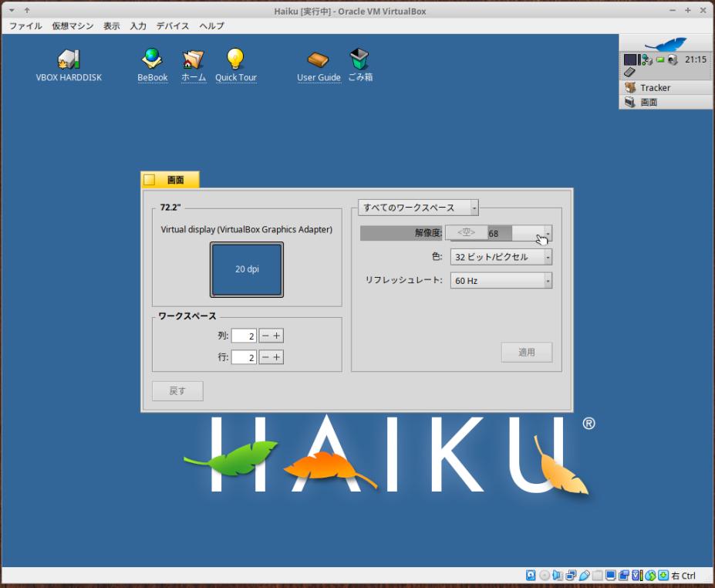Screen dimensions: 715x588
Task: Open the 表示 menu
Action: [x=111, y=26]
